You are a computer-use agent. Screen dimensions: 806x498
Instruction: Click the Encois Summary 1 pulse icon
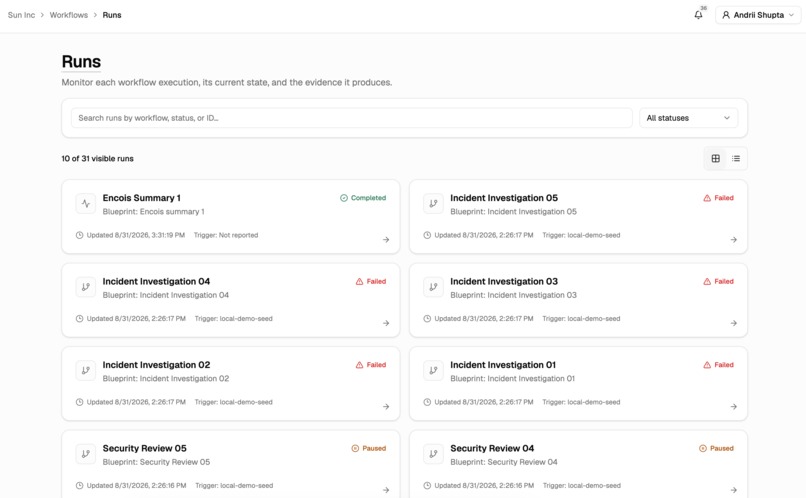click(x=86, y=204)
